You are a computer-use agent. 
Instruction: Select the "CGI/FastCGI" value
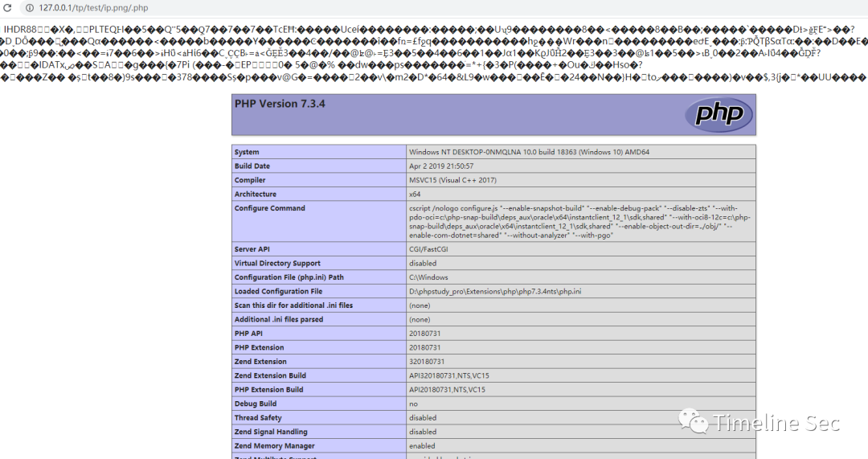[x=428, y=249]
